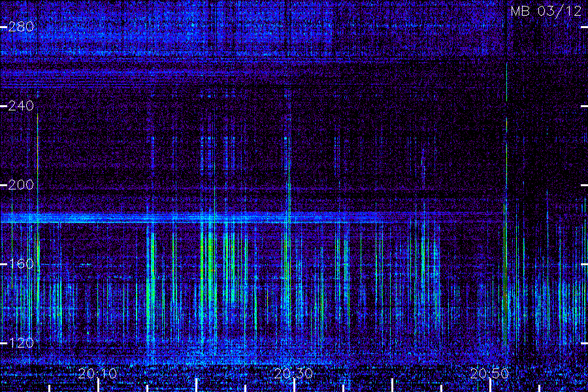Click the 20:50 time axis label
This screenshot has height=392, width=588.
tap(489, 374)
